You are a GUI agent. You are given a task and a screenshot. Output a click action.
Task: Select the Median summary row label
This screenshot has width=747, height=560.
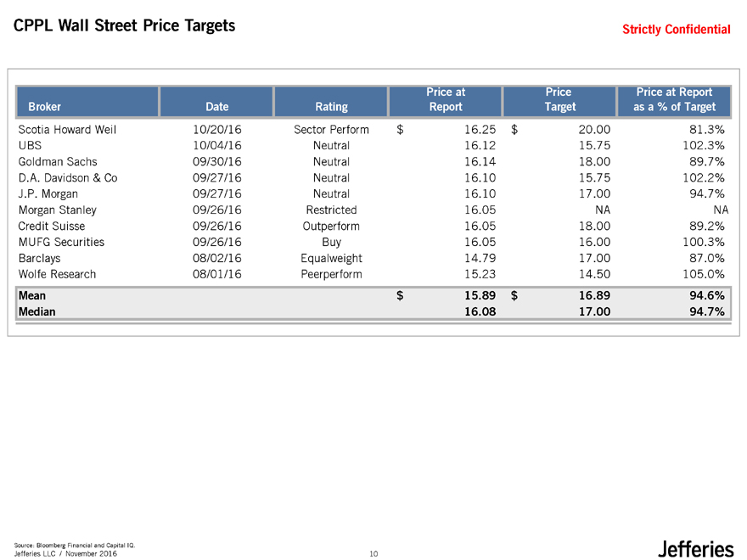pyautogui.click(x=37, y=311)
